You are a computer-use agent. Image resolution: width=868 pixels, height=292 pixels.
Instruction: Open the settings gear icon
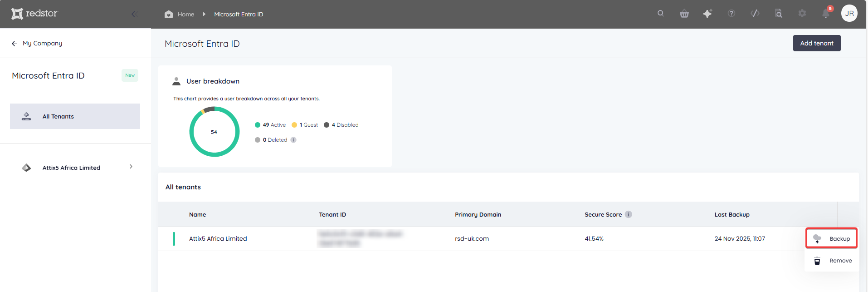pos(802,14)
